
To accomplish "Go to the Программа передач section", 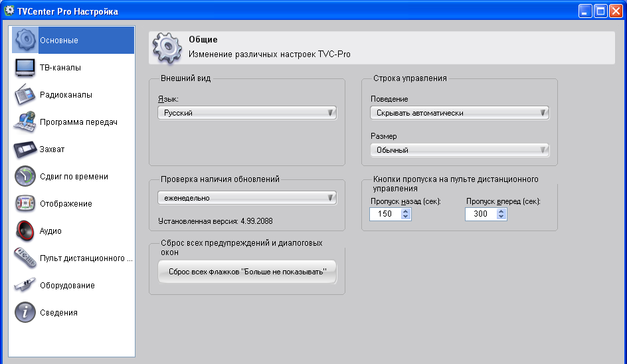I will tap(73, 122).
